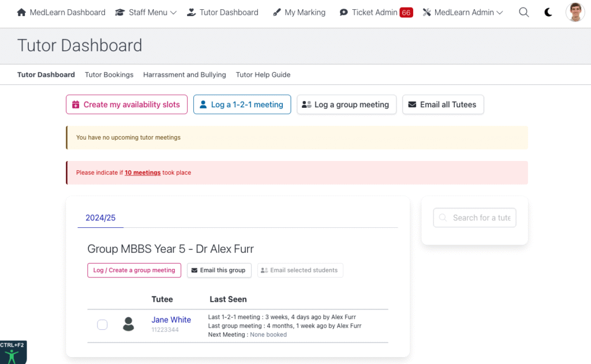Click the chat bubble Ticket Admin icon
Screen dimensions: 591x364
click(343, 13)
